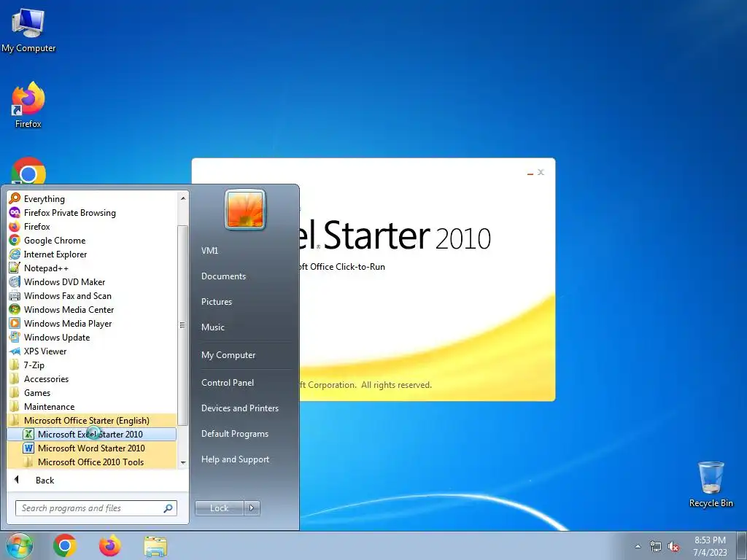The height and width of the screenshot is (560, 747).
Task: Open Everything search program icon
Action: pyautogui.click(x=15, y=198)
